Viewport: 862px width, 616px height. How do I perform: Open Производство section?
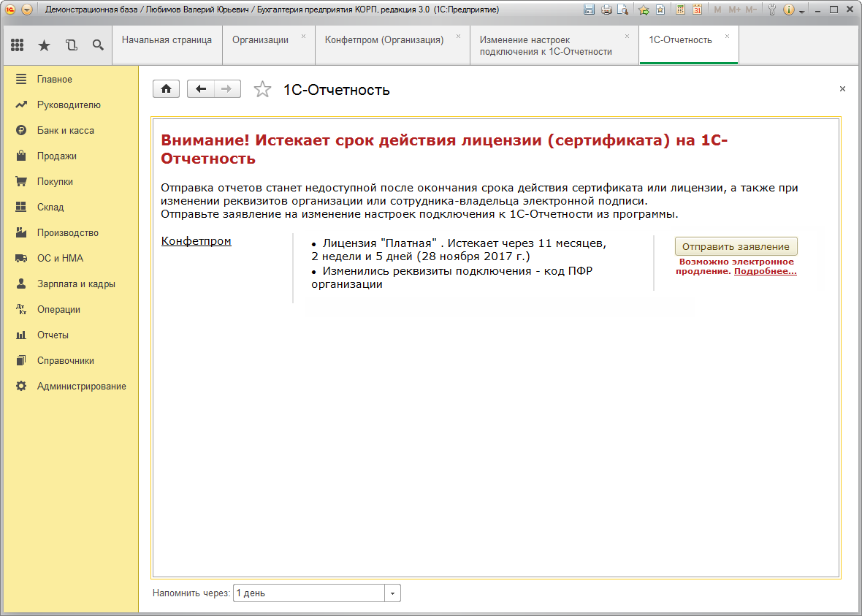(x=69, y=232)
